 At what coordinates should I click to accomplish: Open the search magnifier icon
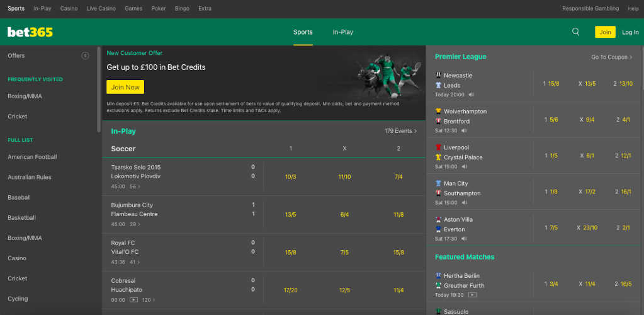(576, 31)
